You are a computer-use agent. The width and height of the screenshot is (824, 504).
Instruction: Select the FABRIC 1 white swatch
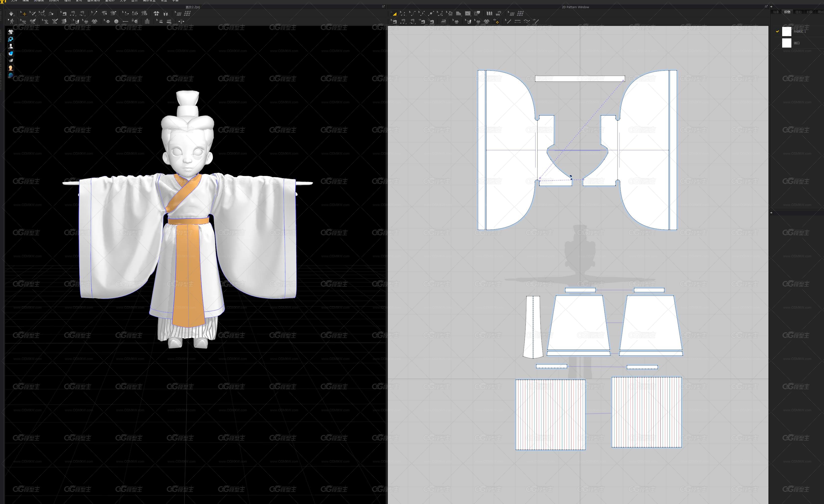point(787,31)
